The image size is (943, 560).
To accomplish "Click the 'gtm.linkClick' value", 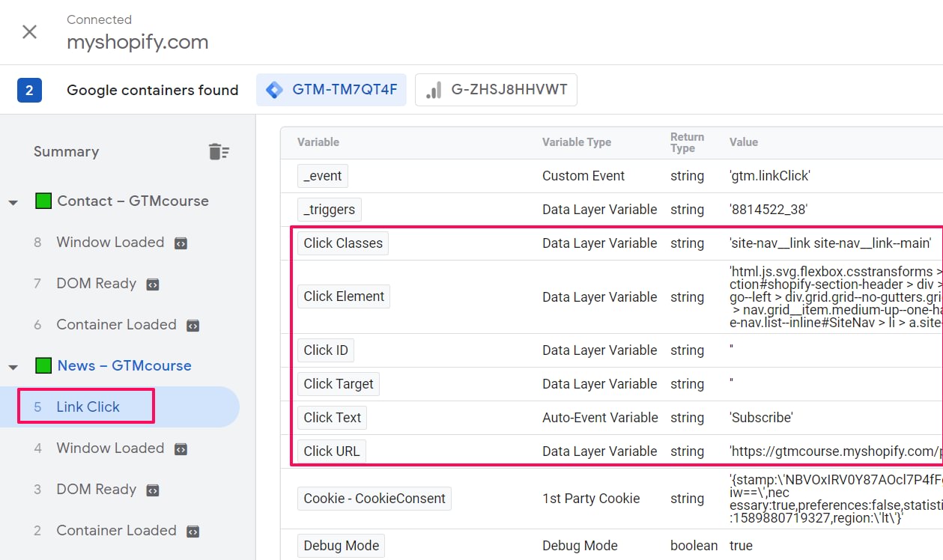I will pyautogui.click(x=770, y=176).
